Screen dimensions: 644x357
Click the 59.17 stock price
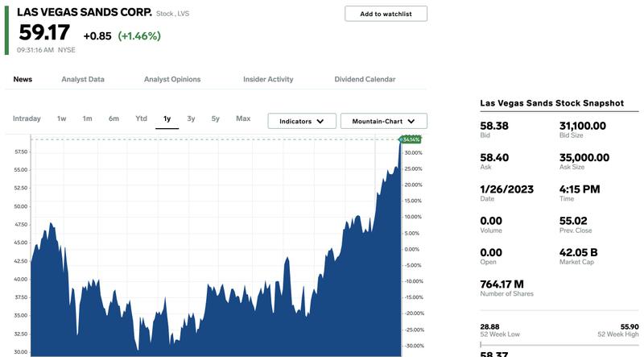[44, 32]
